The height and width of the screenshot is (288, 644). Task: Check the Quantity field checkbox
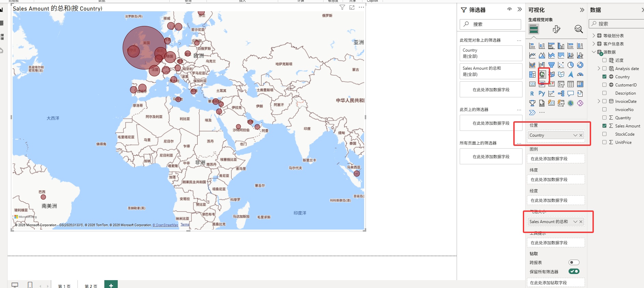[x=604, y=118]
